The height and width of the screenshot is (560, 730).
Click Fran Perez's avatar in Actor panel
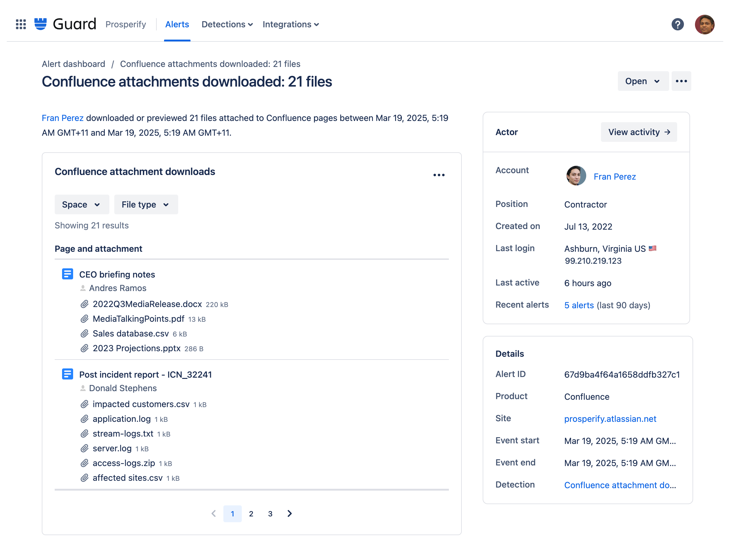(575, 176)
